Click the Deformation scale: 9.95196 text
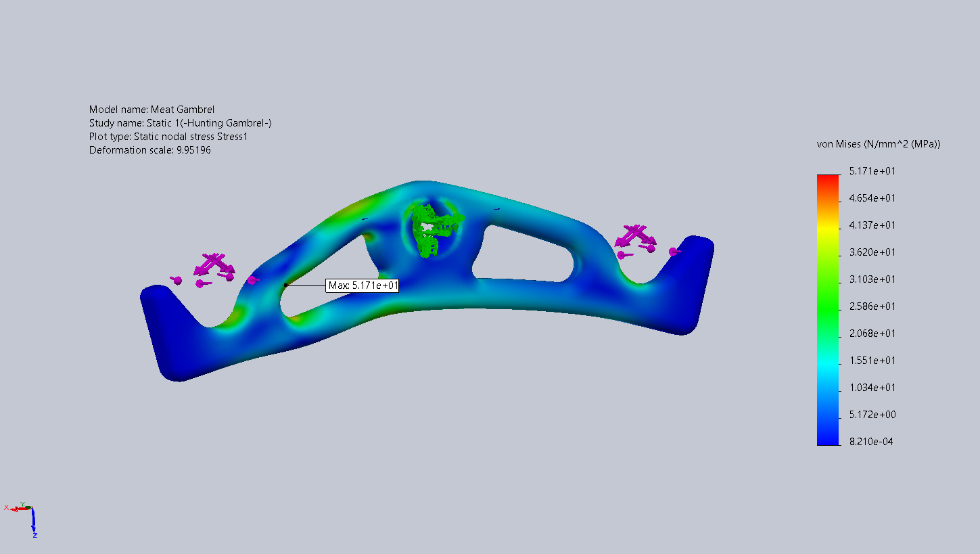This screenshot has width=980, height=554. coord(149,150)
